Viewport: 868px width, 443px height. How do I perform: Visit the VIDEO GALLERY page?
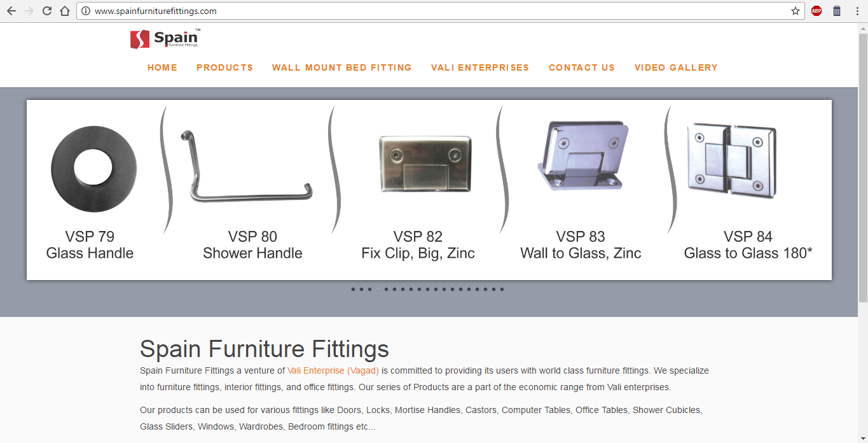[x=676, y=67]
